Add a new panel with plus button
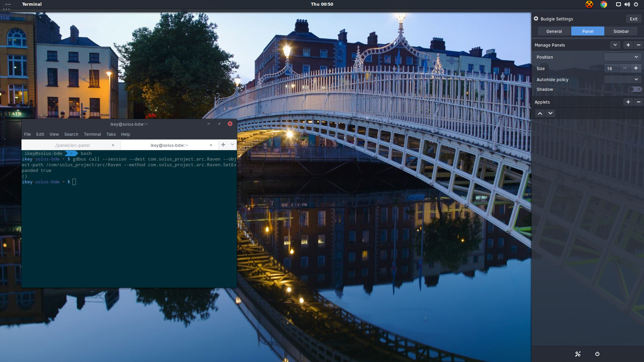This screenshot has height=362, width=644. click(x=628, y=45)
